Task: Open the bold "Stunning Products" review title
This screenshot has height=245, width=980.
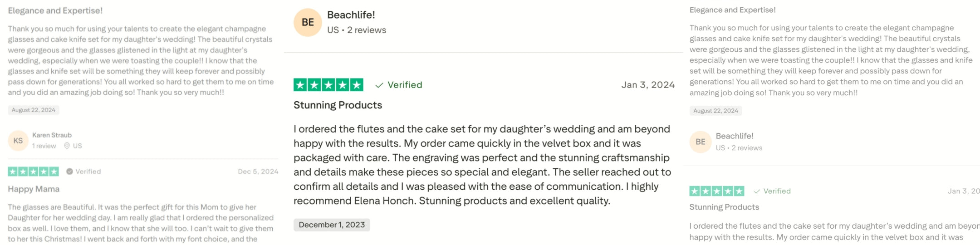Action: pos(338,105)
